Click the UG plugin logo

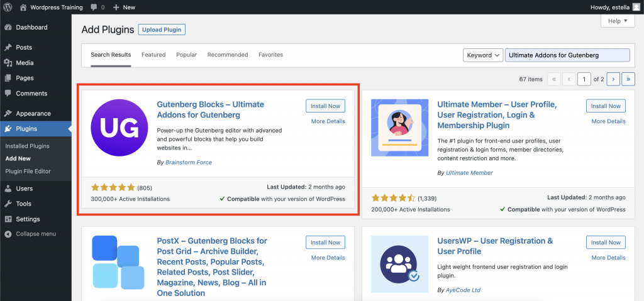[119, 128]
